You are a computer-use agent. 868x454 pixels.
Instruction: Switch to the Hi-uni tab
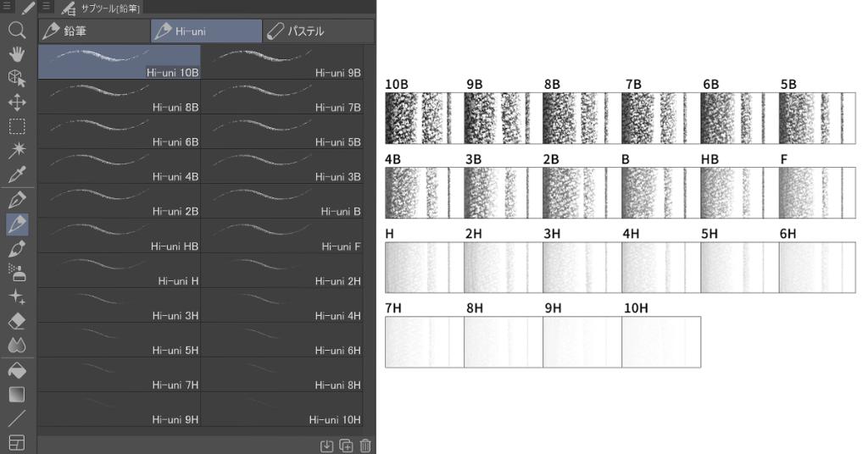(x=207, y=31)
